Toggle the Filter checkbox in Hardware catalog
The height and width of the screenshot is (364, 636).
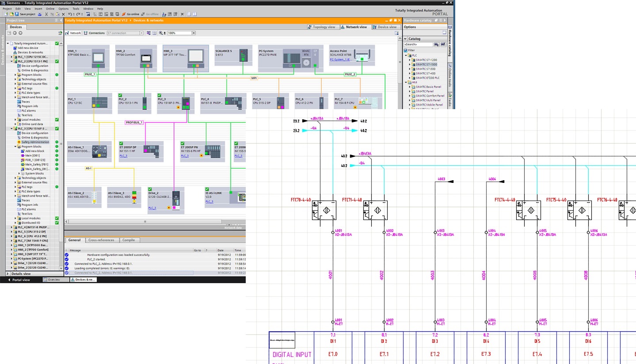click(406, 50)
